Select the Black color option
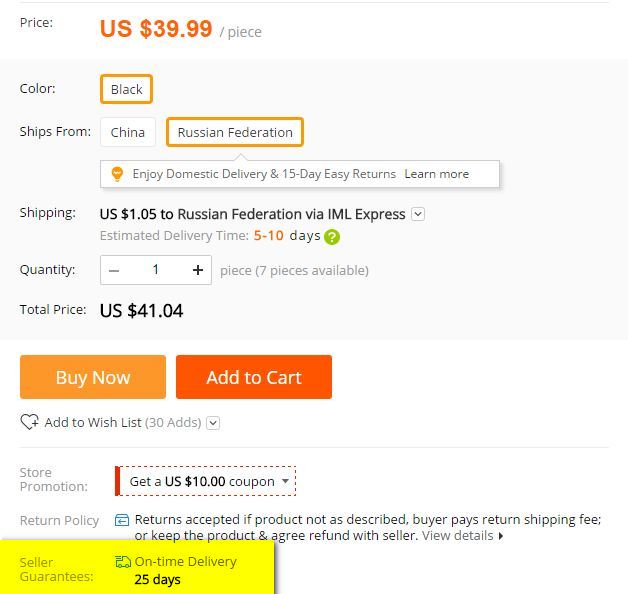This screenshot has width=628, height=594. click(x=126, y=89)
